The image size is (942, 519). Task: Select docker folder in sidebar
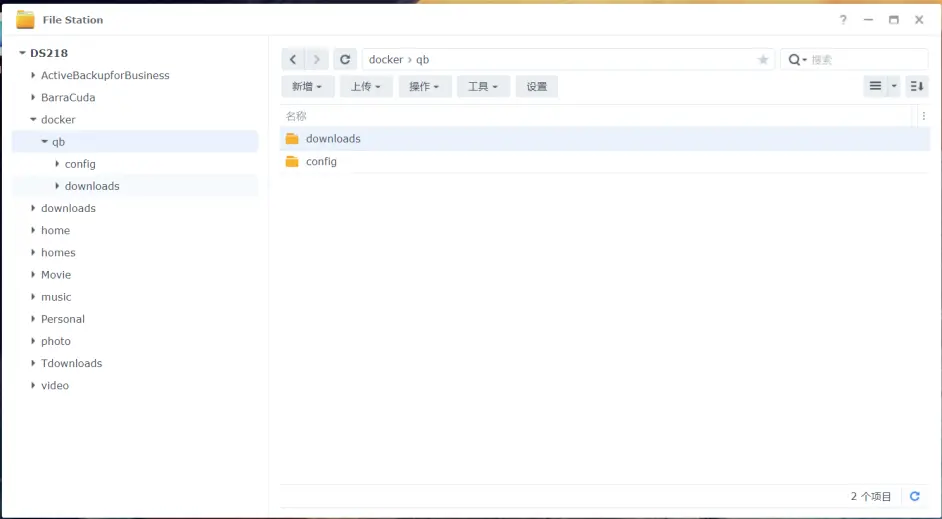pyautogui.click(x=58, y=120)
